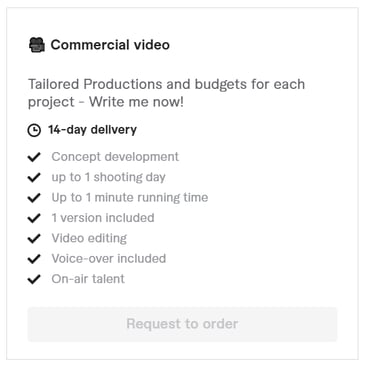
Task: Click the Concept development feature text
Action: (x=115, y=157)
